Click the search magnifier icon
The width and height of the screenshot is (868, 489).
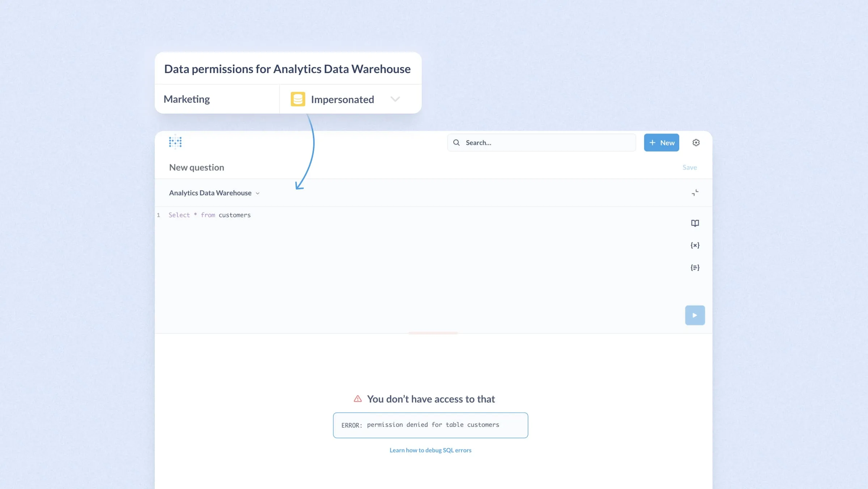(x=456, y=143)
